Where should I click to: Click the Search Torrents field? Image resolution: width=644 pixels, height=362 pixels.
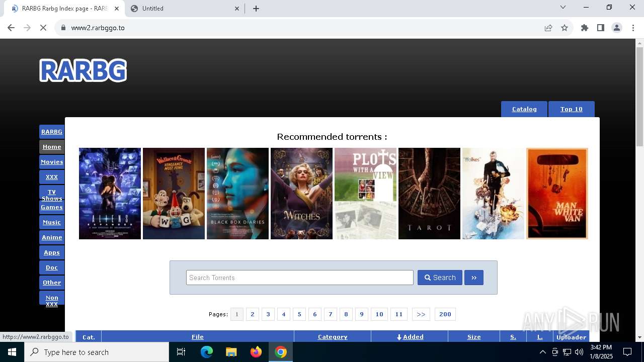click(300, 278)
